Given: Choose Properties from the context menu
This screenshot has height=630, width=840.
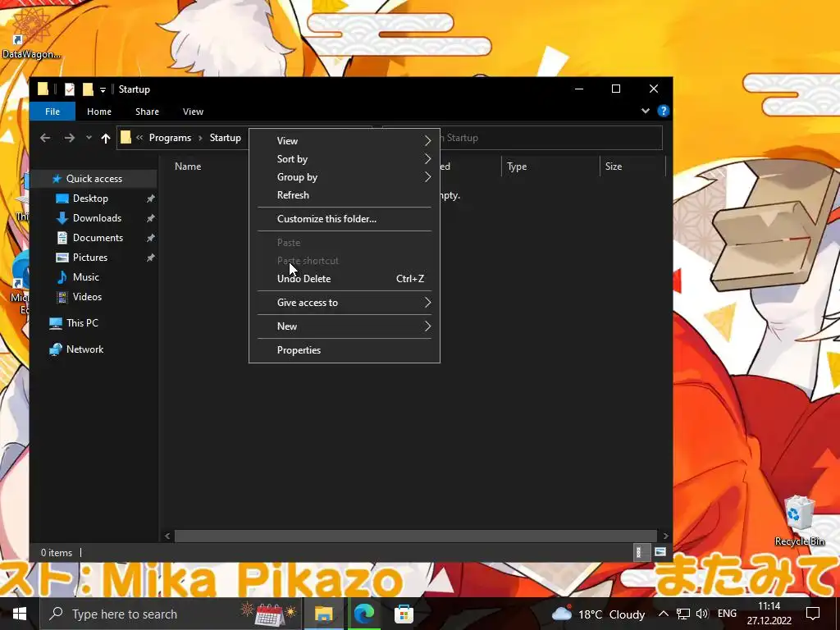Looking at the screenshot, I should click(345, 349).
